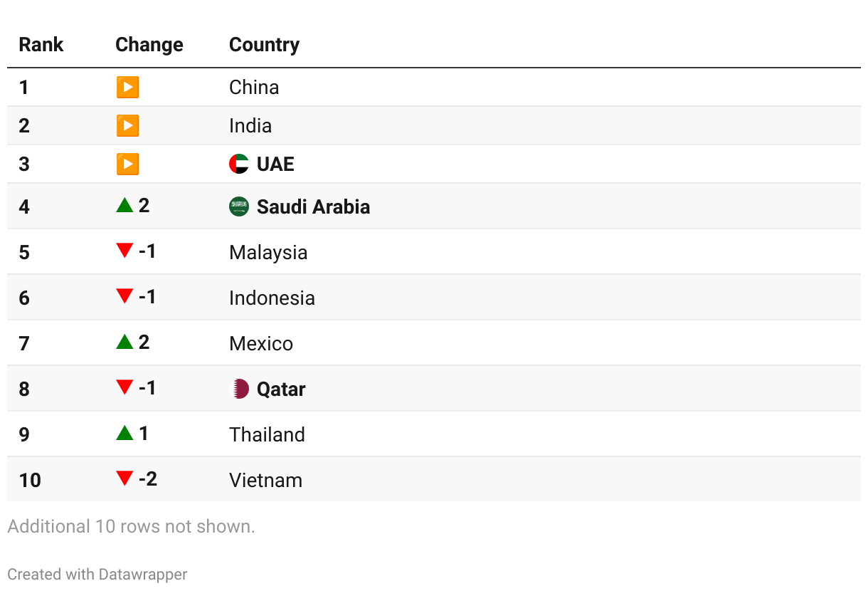This screenshot has height=591, width=868.
Task: Click the Country column header
Action: tap(264, 44)
